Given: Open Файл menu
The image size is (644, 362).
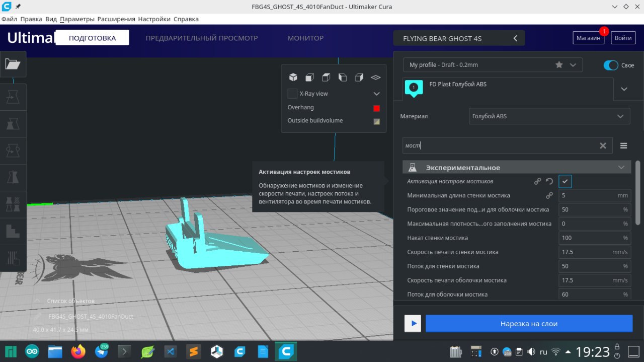Looking at the screenshot, I should (10, 19).
